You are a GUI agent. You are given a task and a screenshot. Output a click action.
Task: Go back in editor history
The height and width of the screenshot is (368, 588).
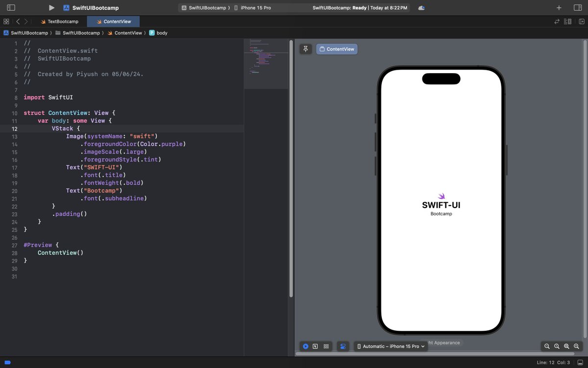18,22
